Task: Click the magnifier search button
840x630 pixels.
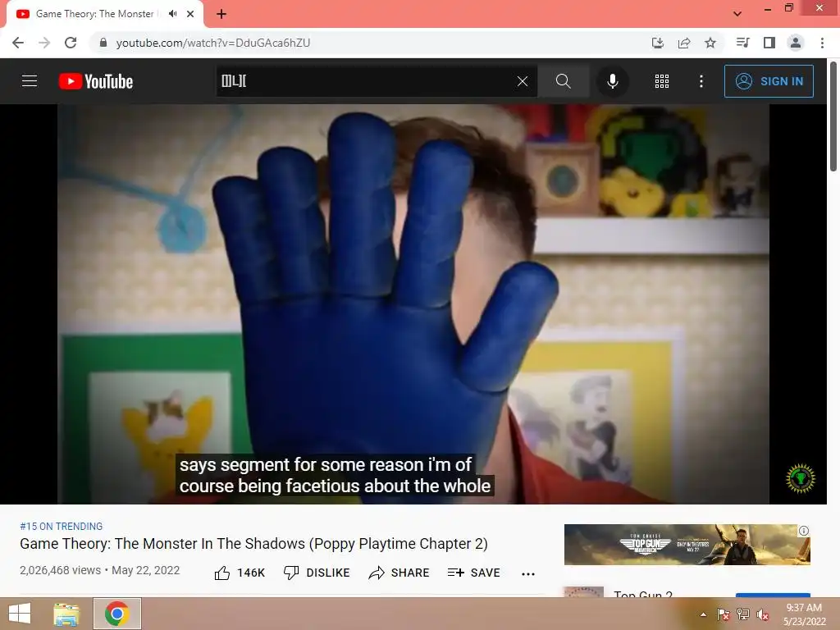Action: pyautogui.click(x=563, y=81)
